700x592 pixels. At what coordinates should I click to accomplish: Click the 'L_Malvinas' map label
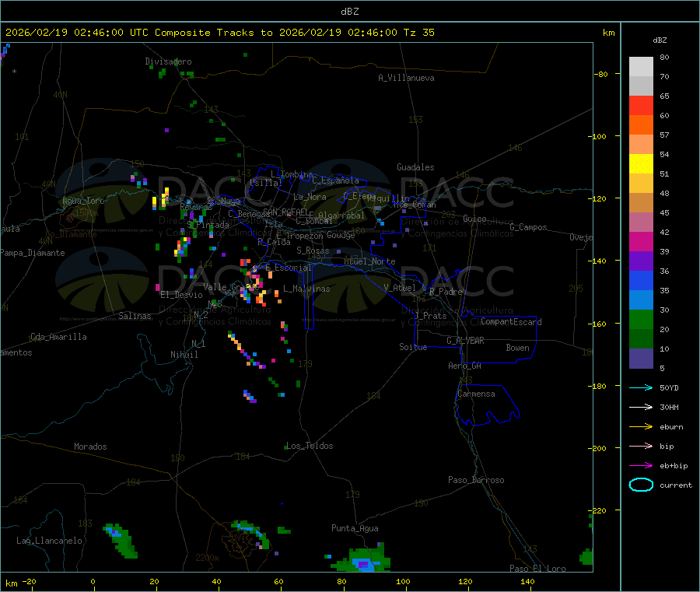(x=306, y=289)
